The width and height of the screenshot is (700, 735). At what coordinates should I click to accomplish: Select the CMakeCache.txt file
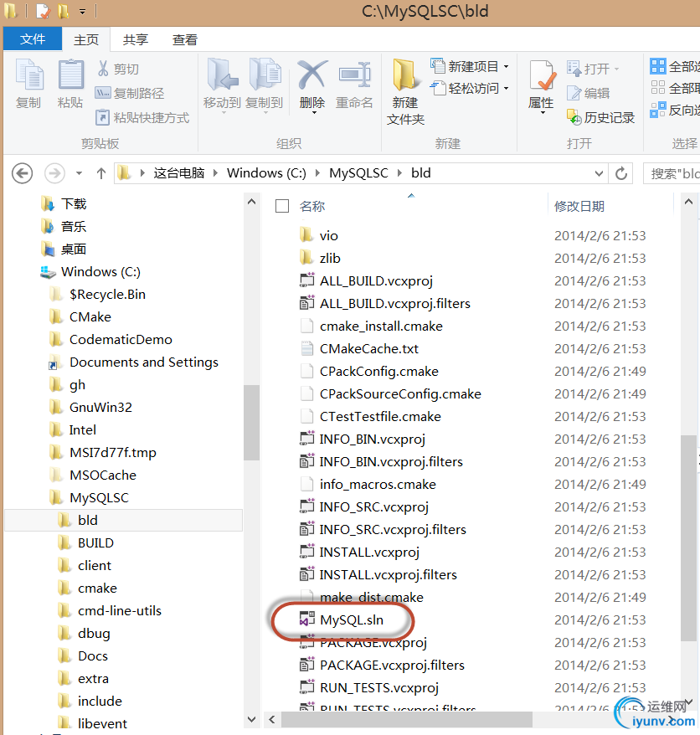(369, 349)
